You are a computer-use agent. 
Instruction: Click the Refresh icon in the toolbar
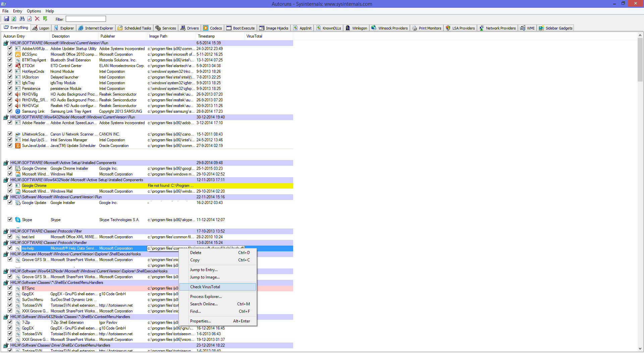(x=14, y=19)
